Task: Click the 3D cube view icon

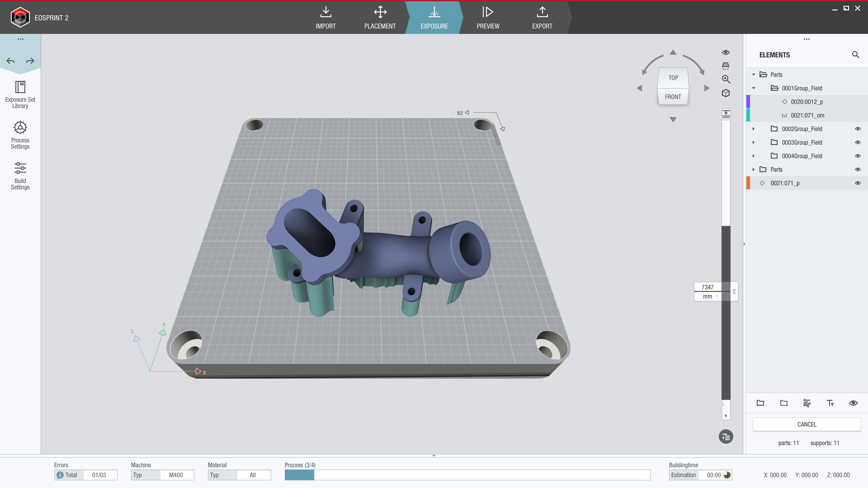Action: tap(726, 93)
